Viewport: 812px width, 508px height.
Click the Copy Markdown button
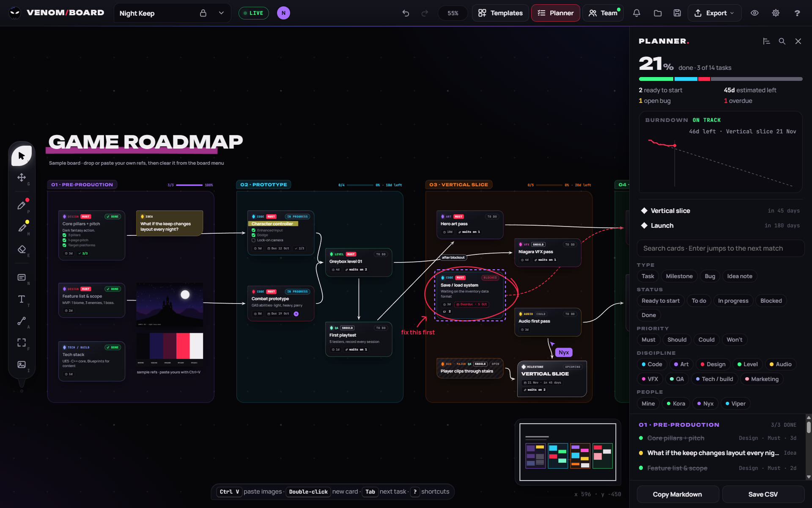678,494
